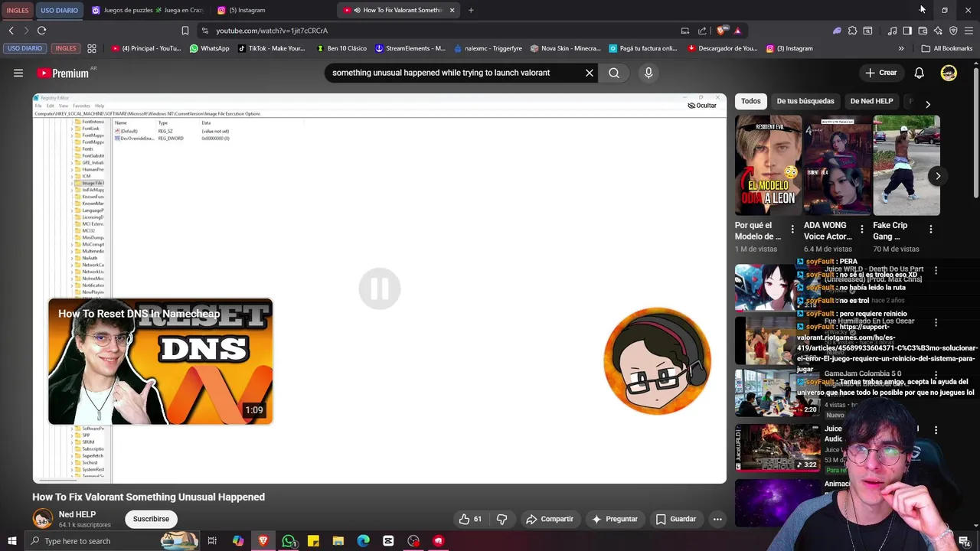The height and width of the screenshot is (551, 980).
Task: Open Brave Shields lion icon
Action: [722, 31]
